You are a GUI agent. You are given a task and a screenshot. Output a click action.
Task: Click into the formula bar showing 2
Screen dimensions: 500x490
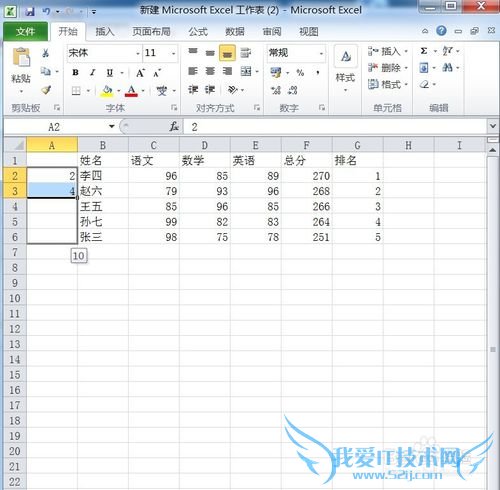click(x=336, y=127)
